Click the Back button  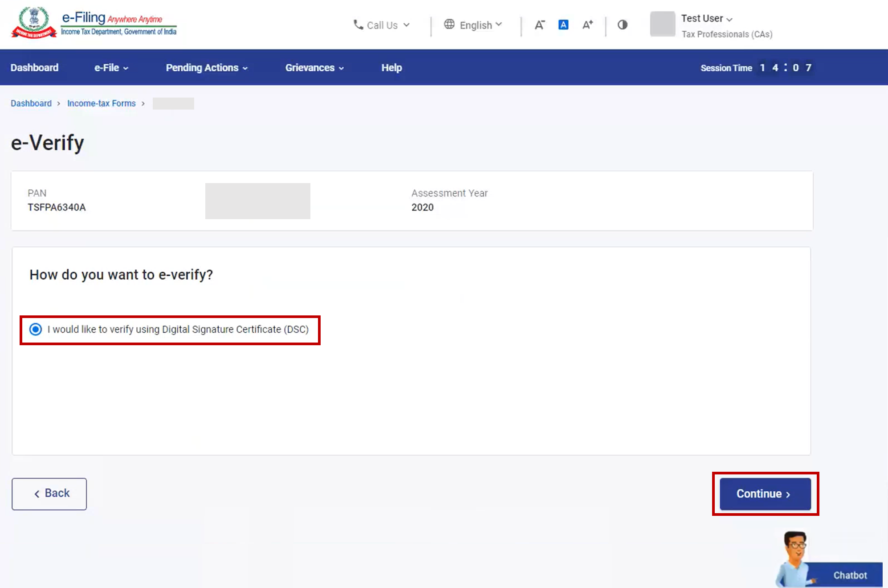pyautogui.click(x=49, y=494)
